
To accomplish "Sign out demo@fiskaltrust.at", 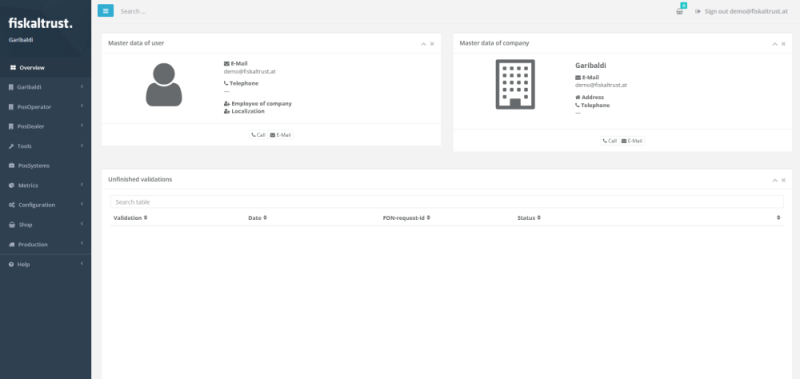I will coord(741,11).
